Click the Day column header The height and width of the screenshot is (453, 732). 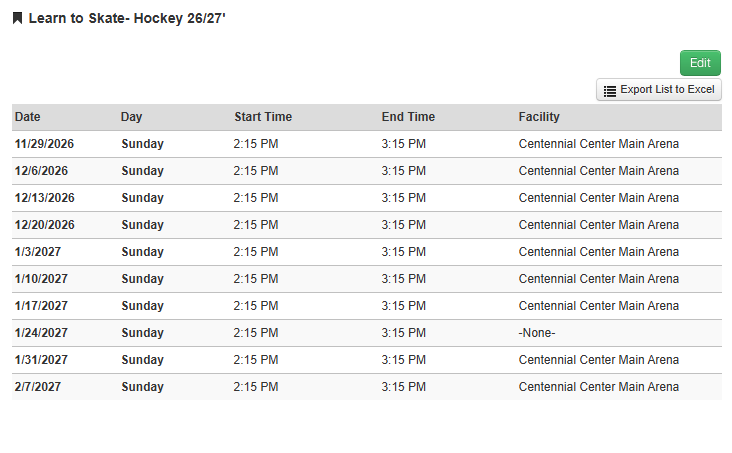131,117
